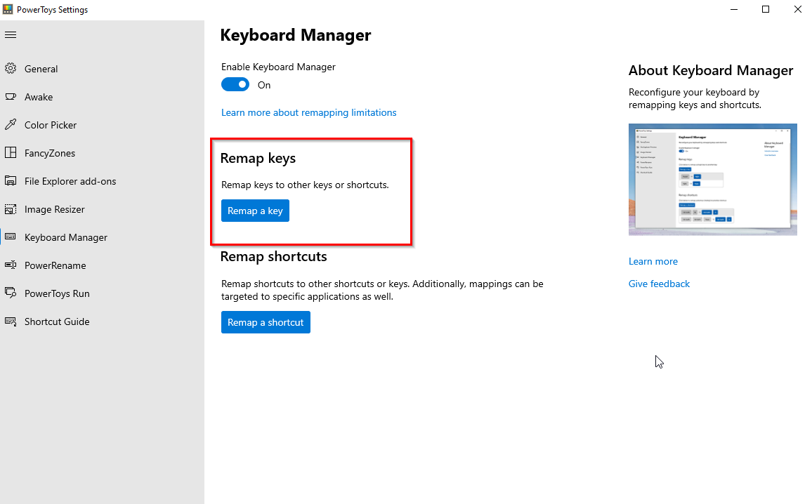Select Keyboard Manager in sidebar

pos(102,237)
